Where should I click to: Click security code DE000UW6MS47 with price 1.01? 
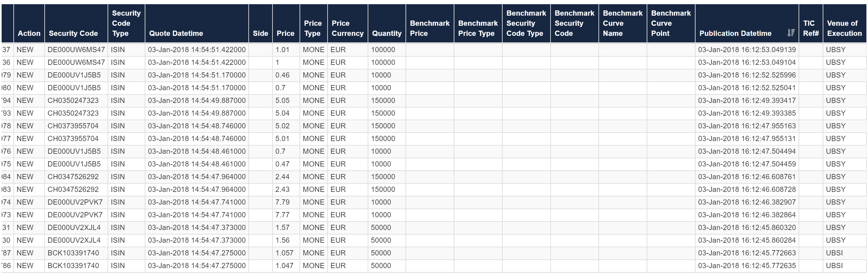(x=76, y=50)
